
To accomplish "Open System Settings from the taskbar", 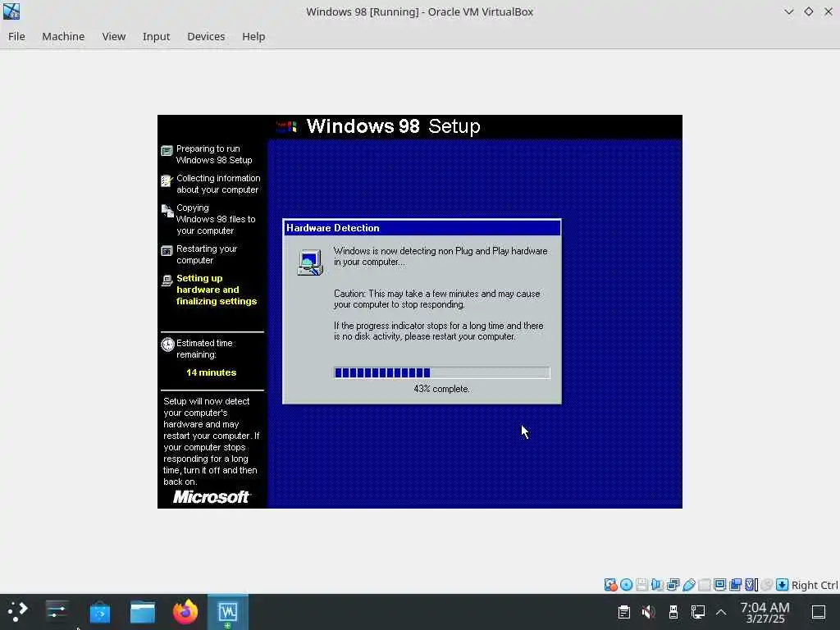I will coord(57,611).
